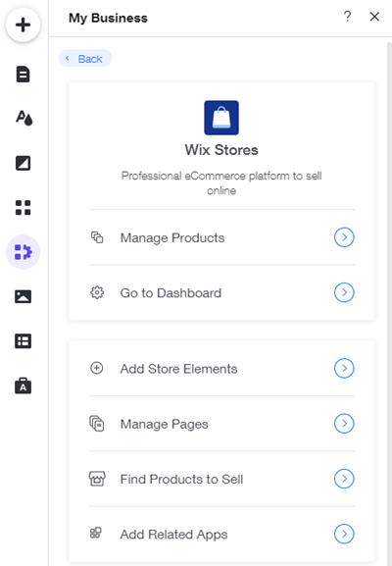Click the panel's vertical scrollbar

coord(389,303)
